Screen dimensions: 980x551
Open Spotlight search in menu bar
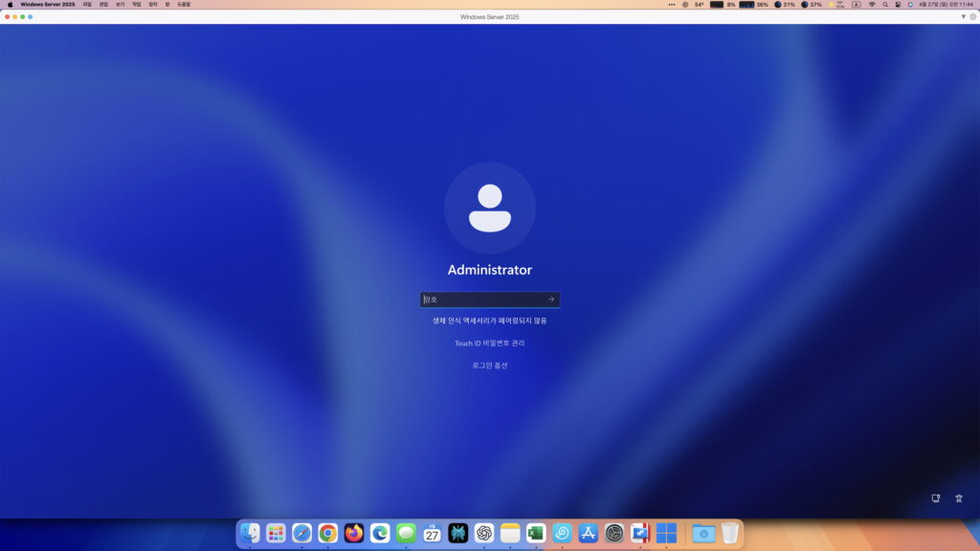click(x=885, y=5)
